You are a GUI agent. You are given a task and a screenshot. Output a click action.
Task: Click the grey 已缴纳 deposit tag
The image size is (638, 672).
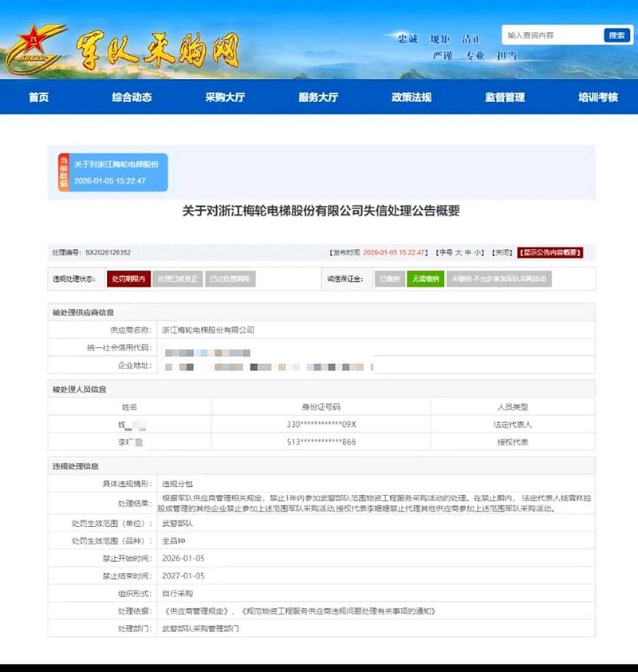(390, 279)
